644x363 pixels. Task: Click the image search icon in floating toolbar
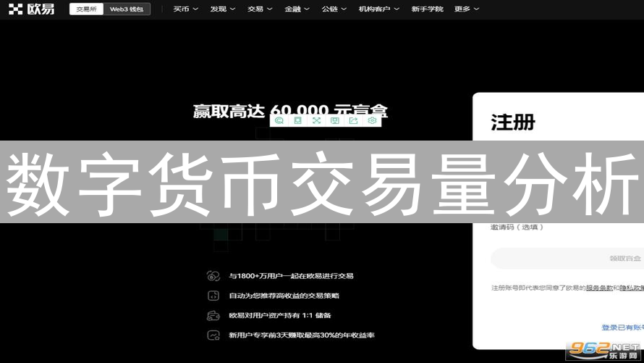pos(279,120)
